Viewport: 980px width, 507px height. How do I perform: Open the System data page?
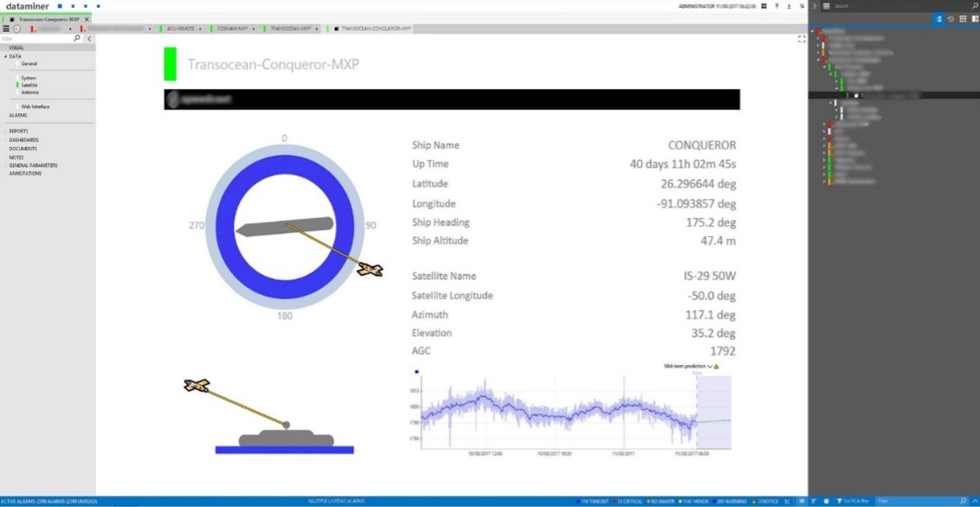29,78
